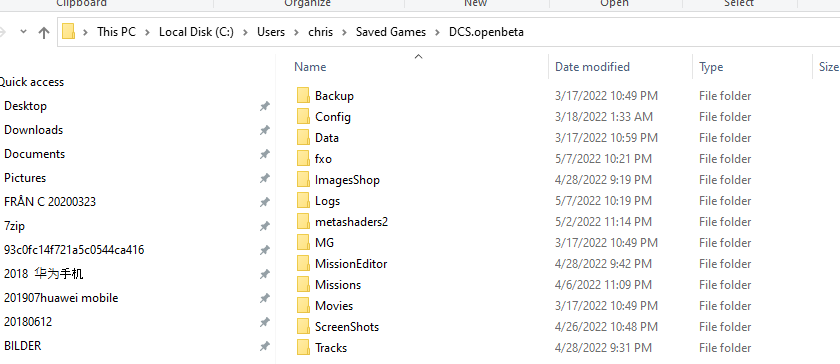Open Documents in Quick access
The image size is (840, 364).
point(34,154)
